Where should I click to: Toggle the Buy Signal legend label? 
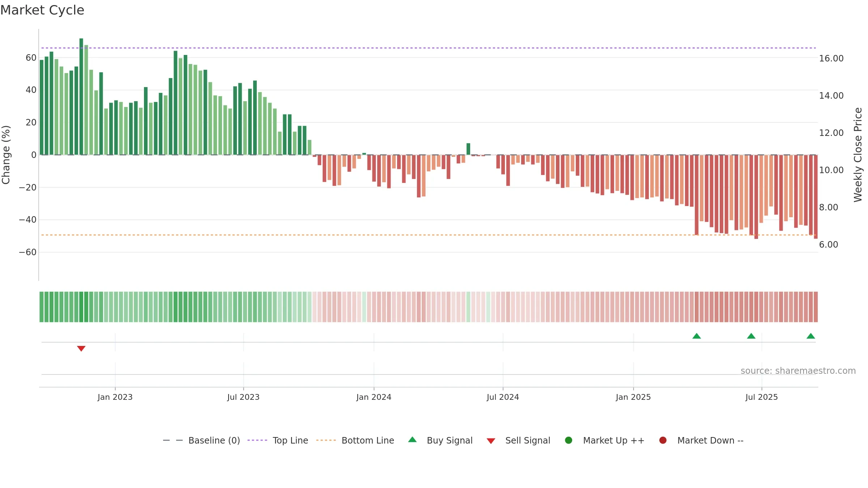[x=450, y=441]
